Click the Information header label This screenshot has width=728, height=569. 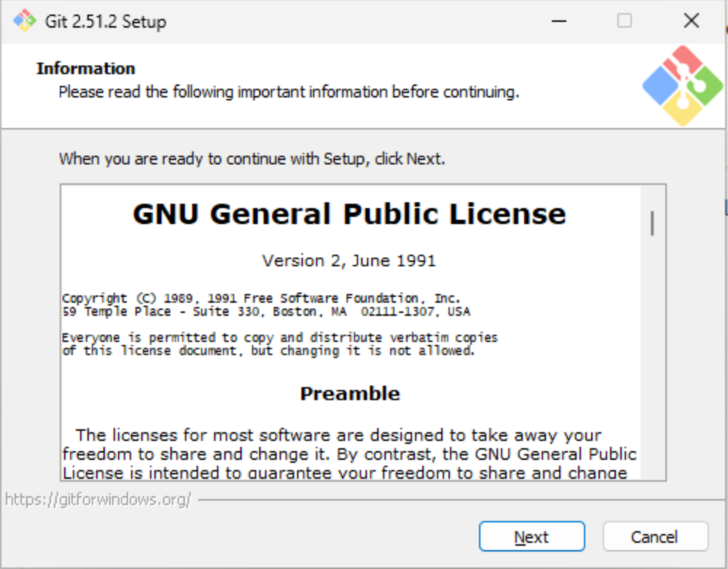point(85,68)
